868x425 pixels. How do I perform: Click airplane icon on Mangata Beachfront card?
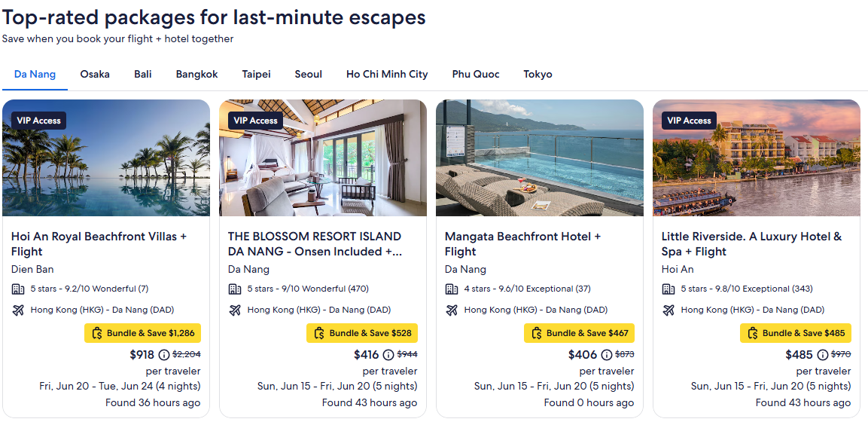(452, 310)
